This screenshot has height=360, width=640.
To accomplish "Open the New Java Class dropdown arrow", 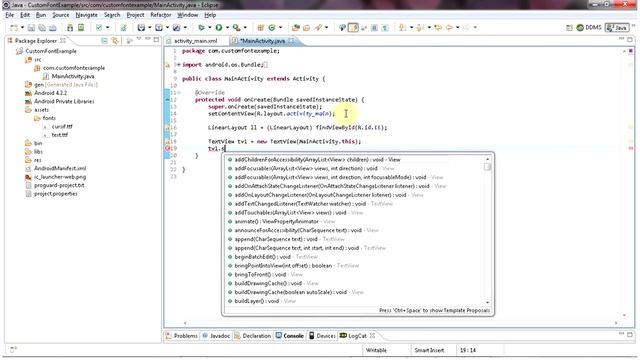I will [x=280, y=28].
